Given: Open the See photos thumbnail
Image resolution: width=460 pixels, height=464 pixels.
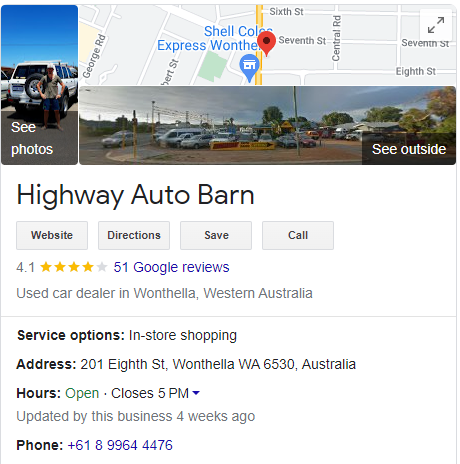Looking at the screenshot, I should click(x=39, y=85).
